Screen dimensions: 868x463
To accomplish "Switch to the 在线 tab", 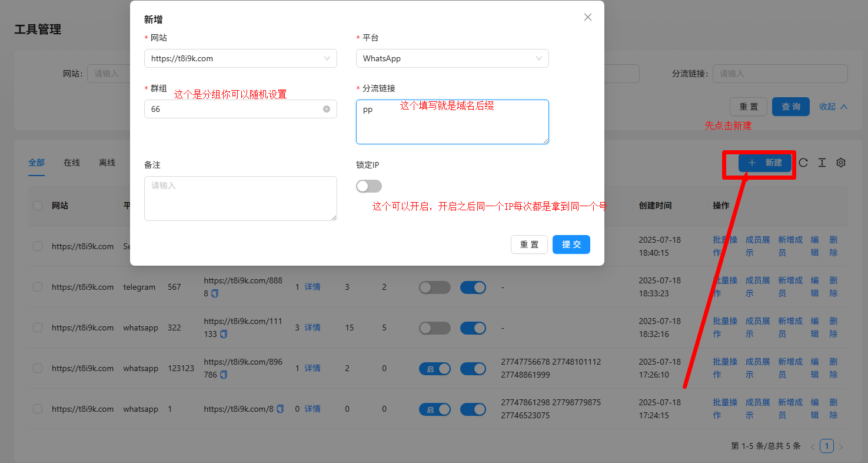I will (x=72, y=163).
